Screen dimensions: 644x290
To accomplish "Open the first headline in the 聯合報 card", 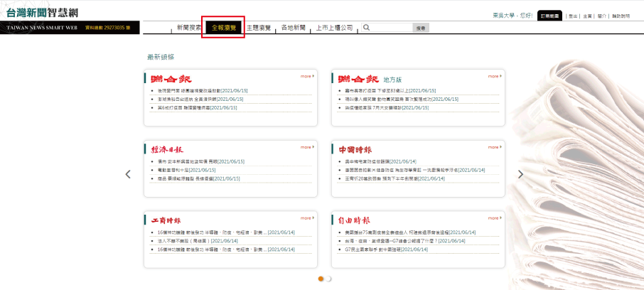I will click(203, 90).
